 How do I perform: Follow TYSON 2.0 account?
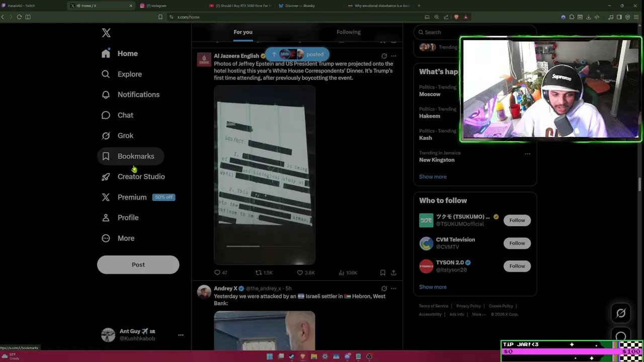tap(517, 266)
